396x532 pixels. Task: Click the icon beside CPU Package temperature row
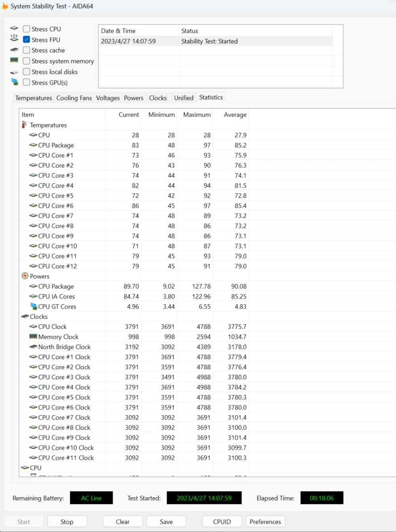tap(33, 145)
